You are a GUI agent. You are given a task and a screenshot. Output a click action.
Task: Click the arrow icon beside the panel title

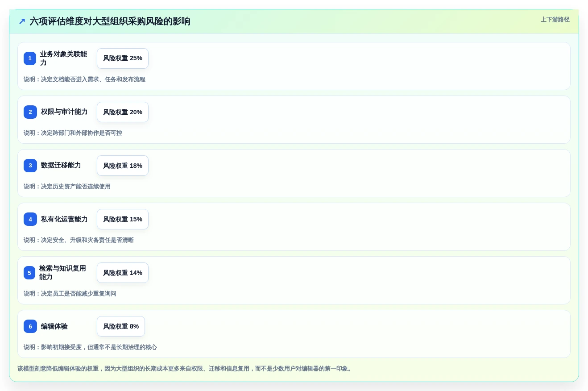(22, 21)
